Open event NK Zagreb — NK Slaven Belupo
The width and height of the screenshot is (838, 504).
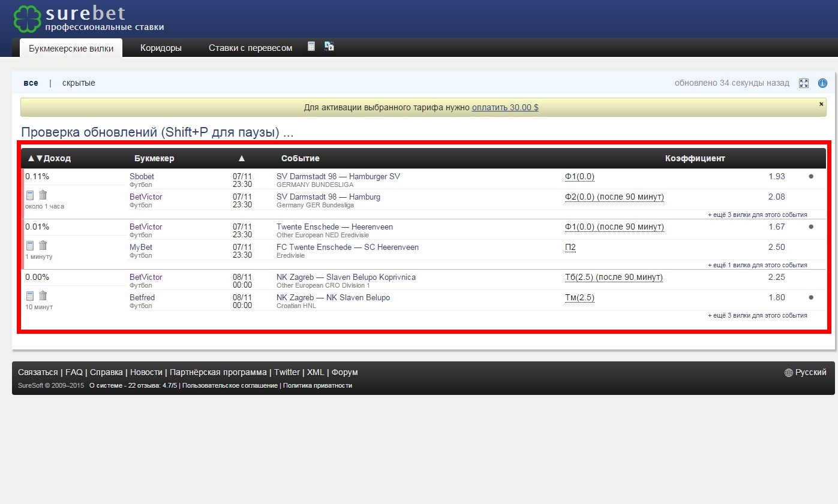point(333,297)
